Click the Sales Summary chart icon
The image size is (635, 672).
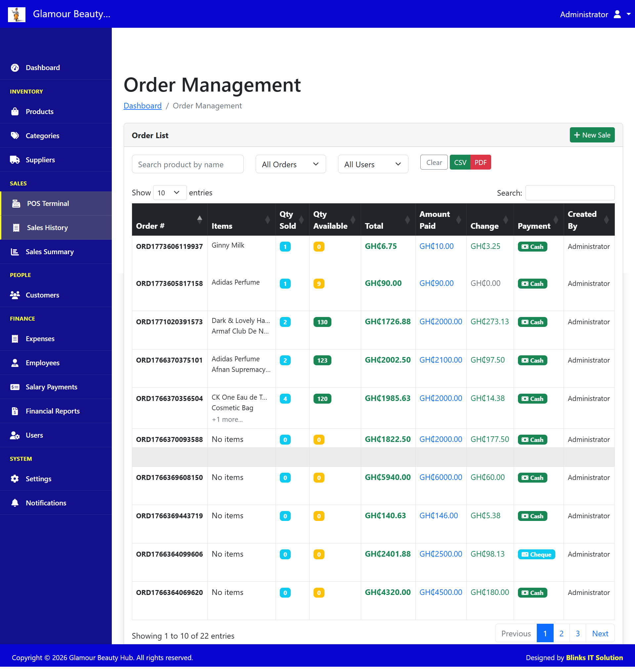pos(15,252)
